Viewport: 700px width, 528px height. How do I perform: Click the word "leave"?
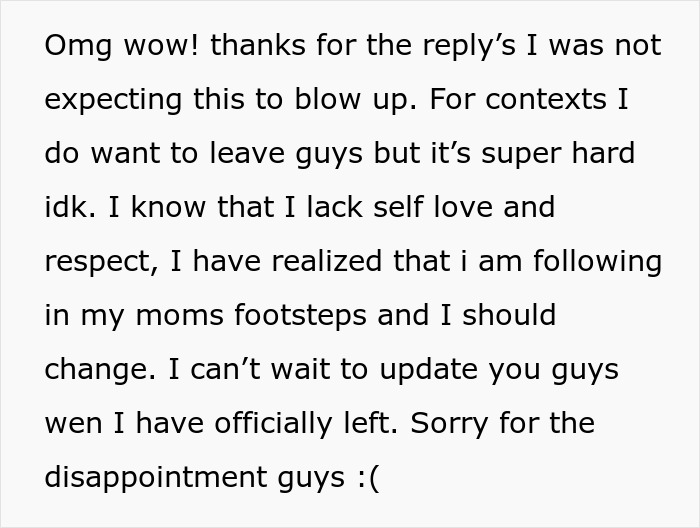tap(252, 156)
